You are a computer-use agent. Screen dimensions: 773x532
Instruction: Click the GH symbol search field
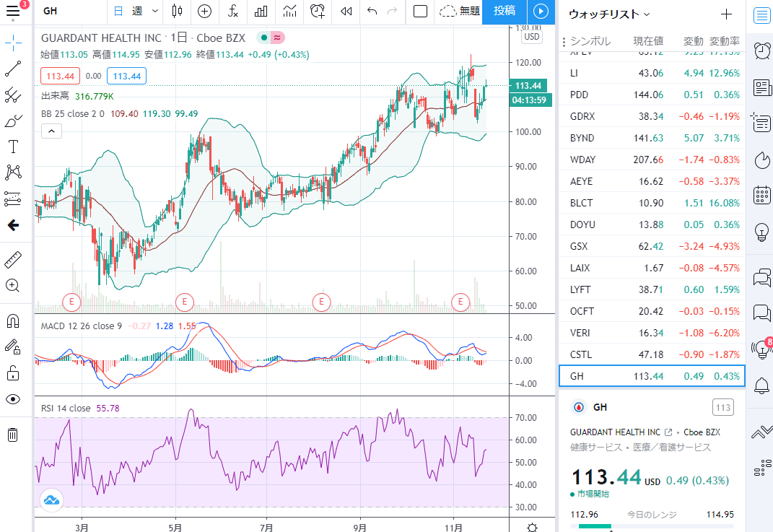point(71,11)
